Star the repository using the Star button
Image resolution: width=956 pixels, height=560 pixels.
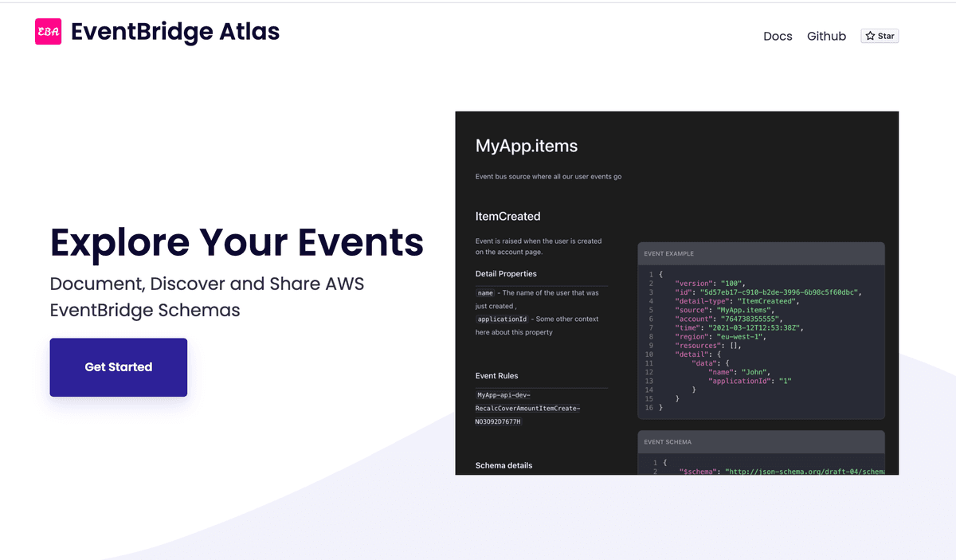click(880, 35)
